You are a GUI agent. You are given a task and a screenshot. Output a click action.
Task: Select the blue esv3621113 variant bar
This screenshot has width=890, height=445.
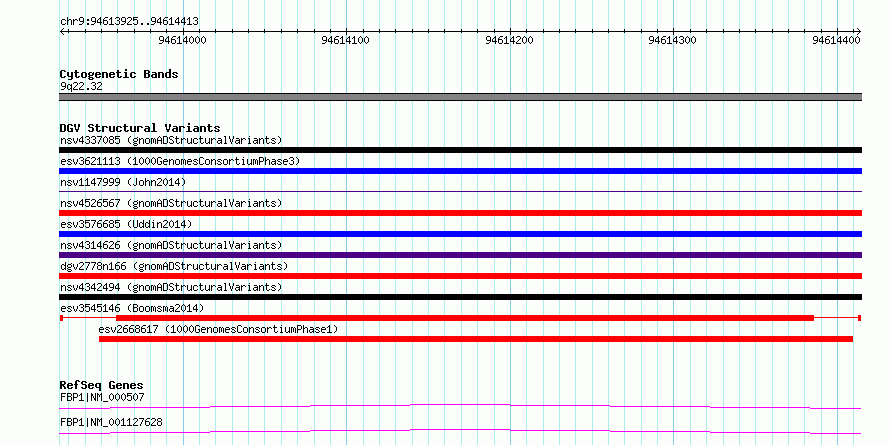coord(460,171)
